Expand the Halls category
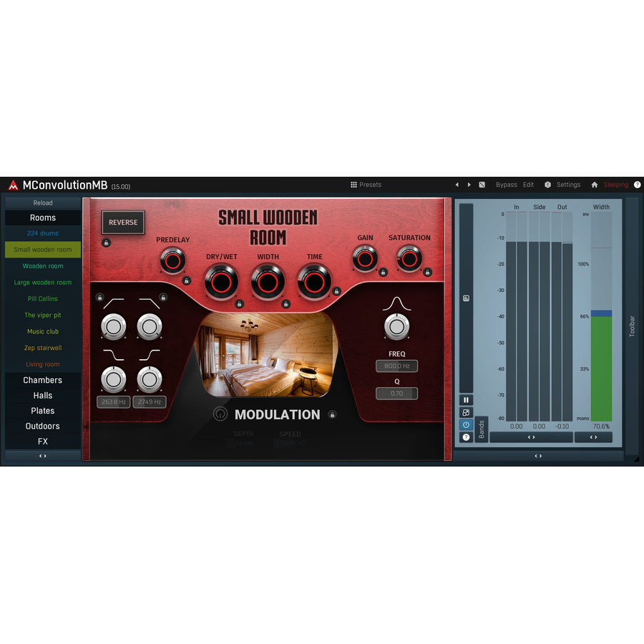644x644 pixels. (43, 396)
